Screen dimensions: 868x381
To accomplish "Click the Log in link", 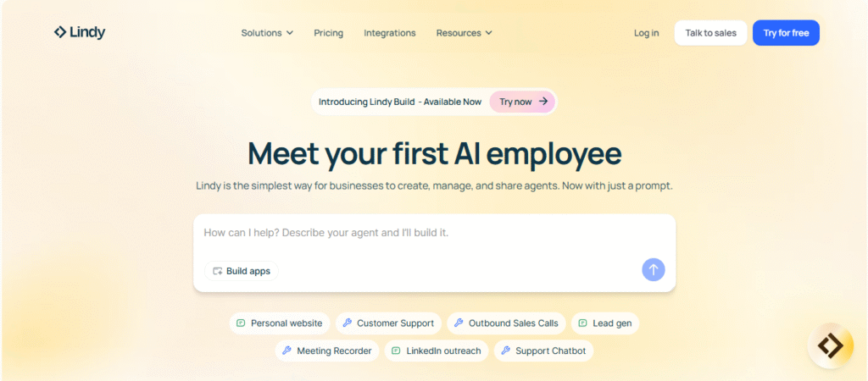I will click(x=646, y=33).
